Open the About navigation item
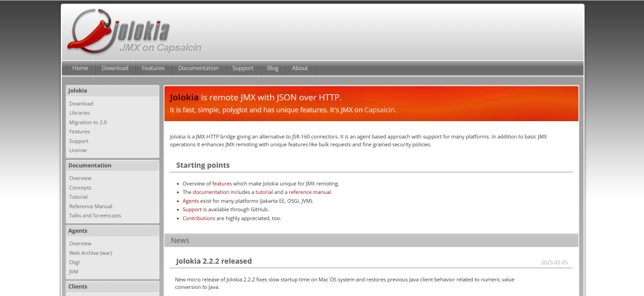This screenshot has height=296, width=644. (x=300, y=68)
